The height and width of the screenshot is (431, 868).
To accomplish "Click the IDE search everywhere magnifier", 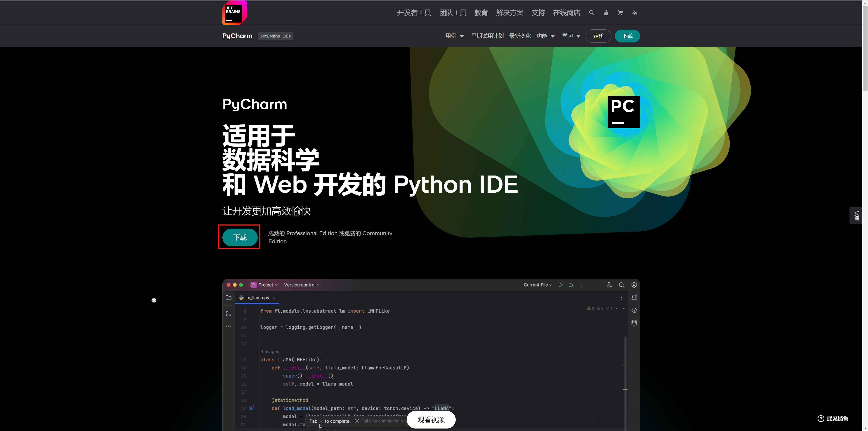I will tap(622, 285).
